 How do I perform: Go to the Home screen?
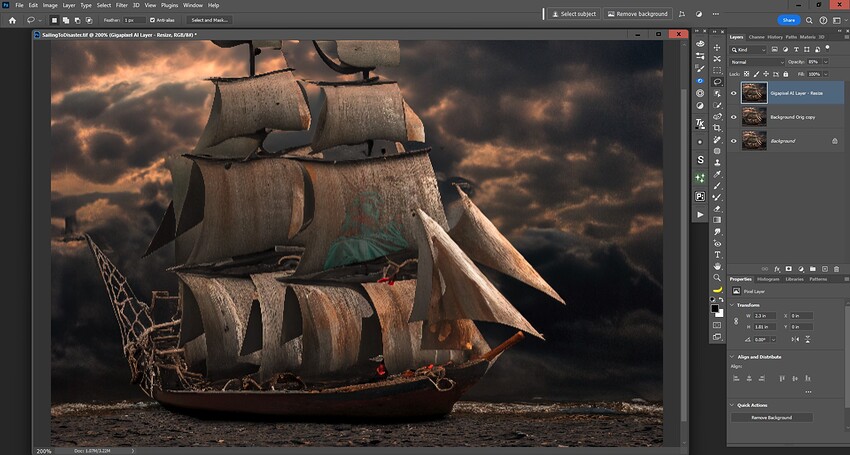coord(12,20)
